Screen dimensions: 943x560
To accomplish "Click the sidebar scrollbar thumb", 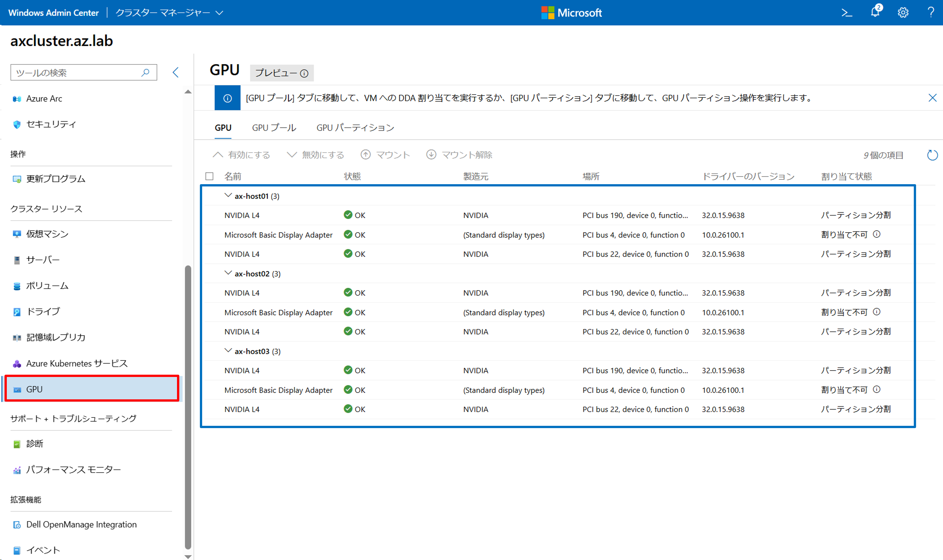I will [188, 407].
